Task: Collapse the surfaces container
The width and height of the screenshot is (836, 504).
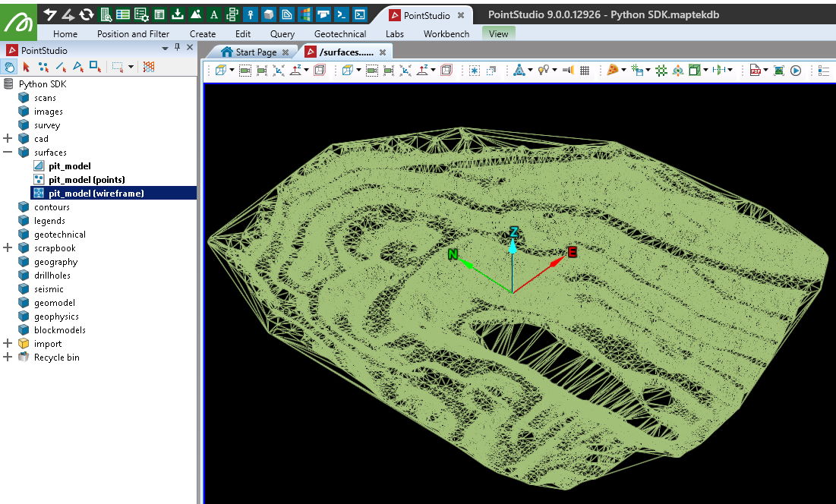Action: pyautogui.click(x=8, y=153)
